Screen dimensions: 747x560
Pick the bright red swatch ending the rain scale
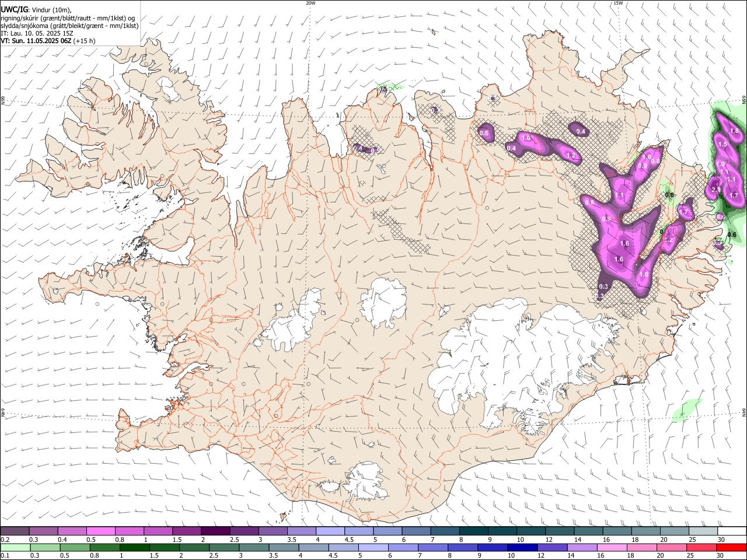(731, 547)
